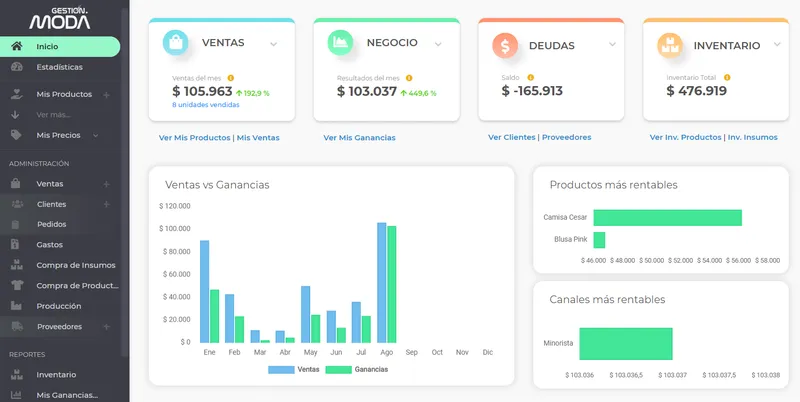This screenshot has height=402, width=800.
Task: Click the Mis Precios tag icon
Action: point(16,135)
